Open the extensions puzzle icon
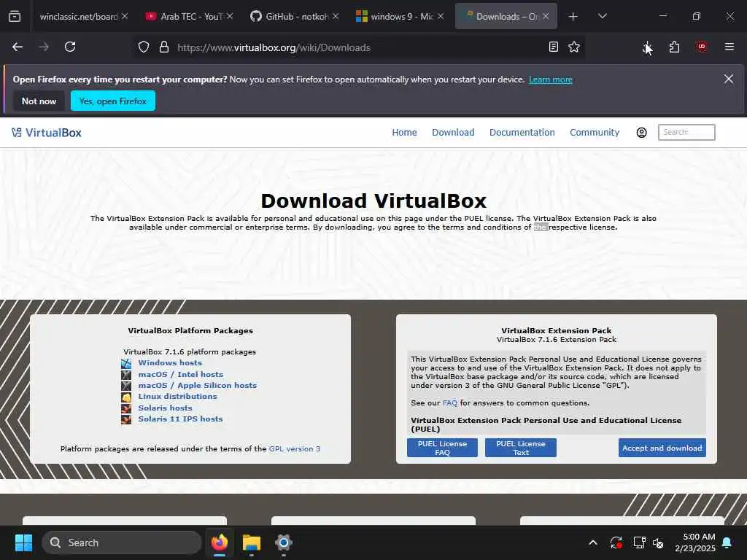This screenshot has height=560, width=747. [x=674, y=47]
